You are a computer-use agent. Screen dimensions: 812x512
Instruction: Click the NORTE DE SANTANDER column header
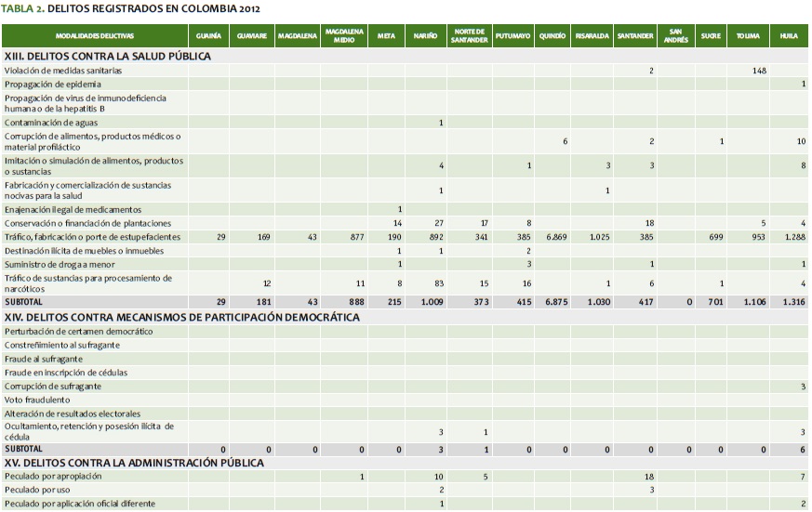[x=470, y=35]
